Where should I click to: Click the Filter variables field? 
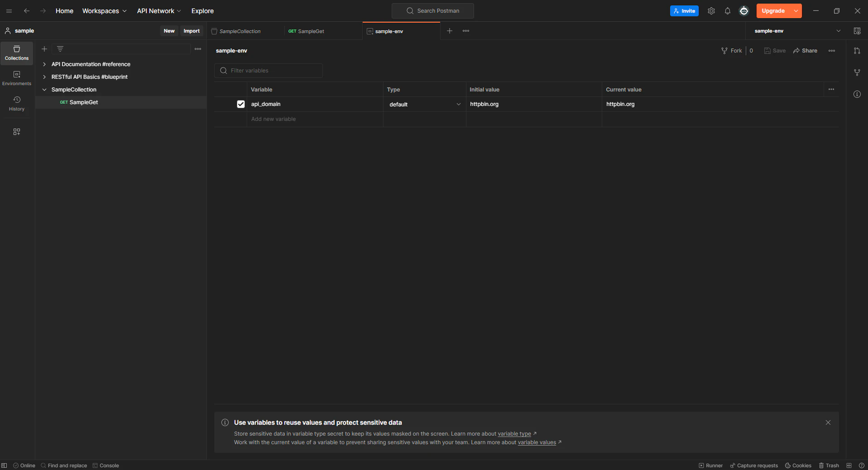pos(269,71)
